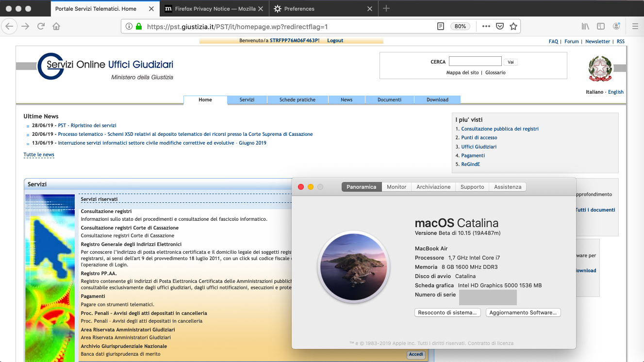Open Pagamenti most-viewed link
644x362 pixels.
pyautogui.click(x=473, y=156)
